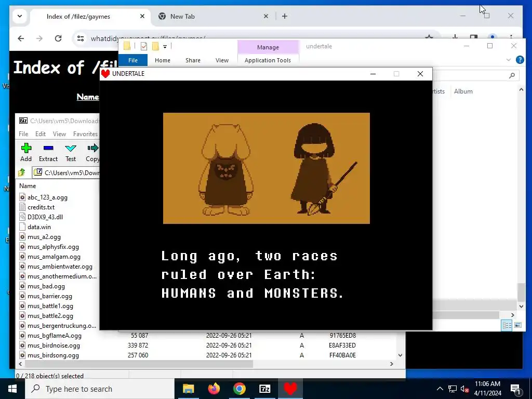Click the Album column header in Explorer
This screenshot has width=532, height=399.
pos(463,91)
